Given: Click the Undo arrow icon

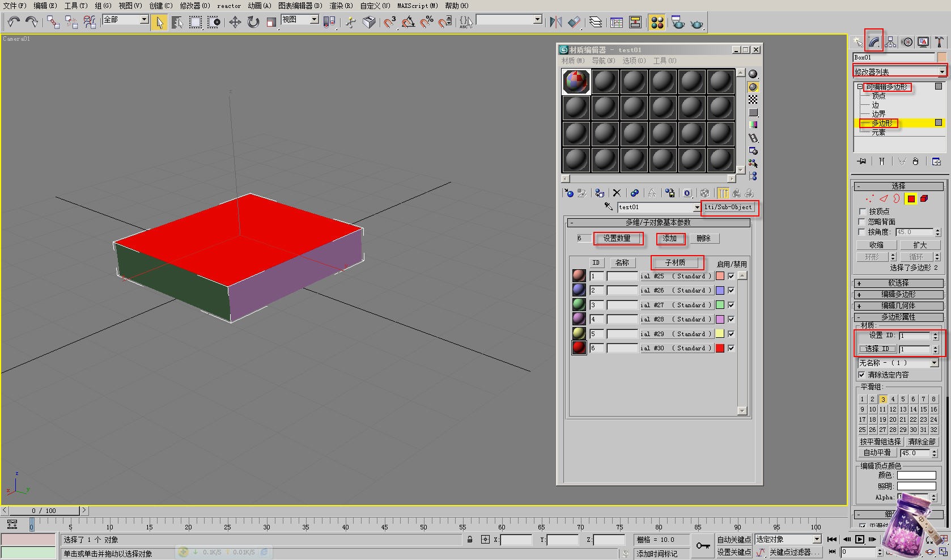Looking at the screenshot, I should click(14, 22).
